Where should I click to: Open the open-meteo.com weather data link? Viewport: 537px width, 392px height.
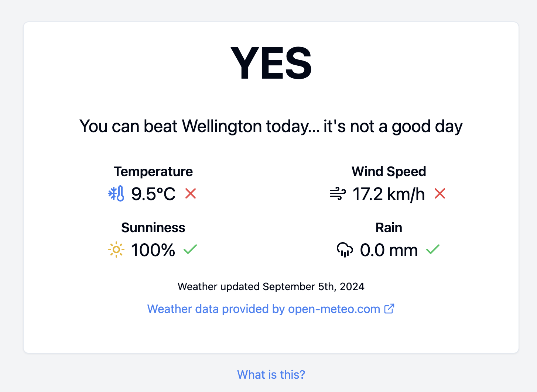pyautogui.click(x=264, y=309)
